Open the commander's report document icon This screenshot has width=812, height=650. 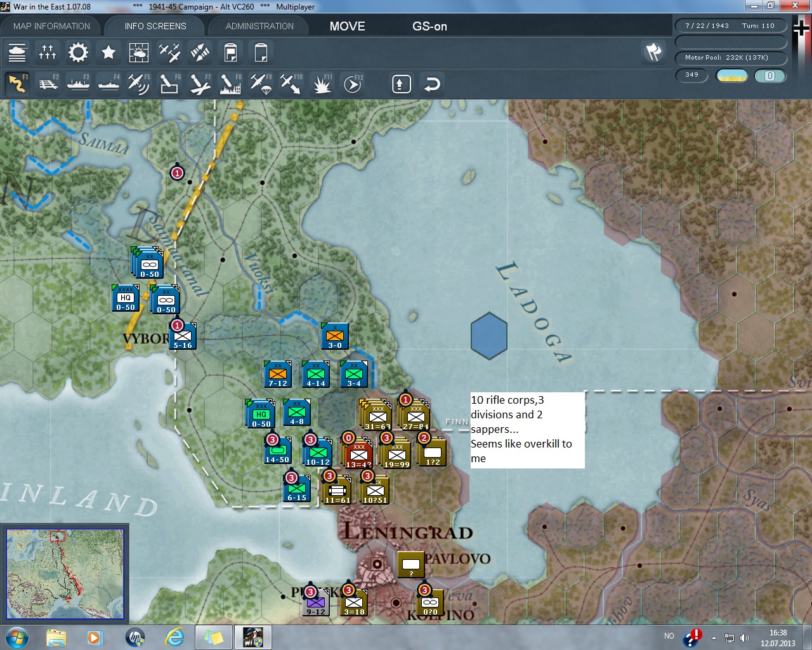click(x=230, y=52)
